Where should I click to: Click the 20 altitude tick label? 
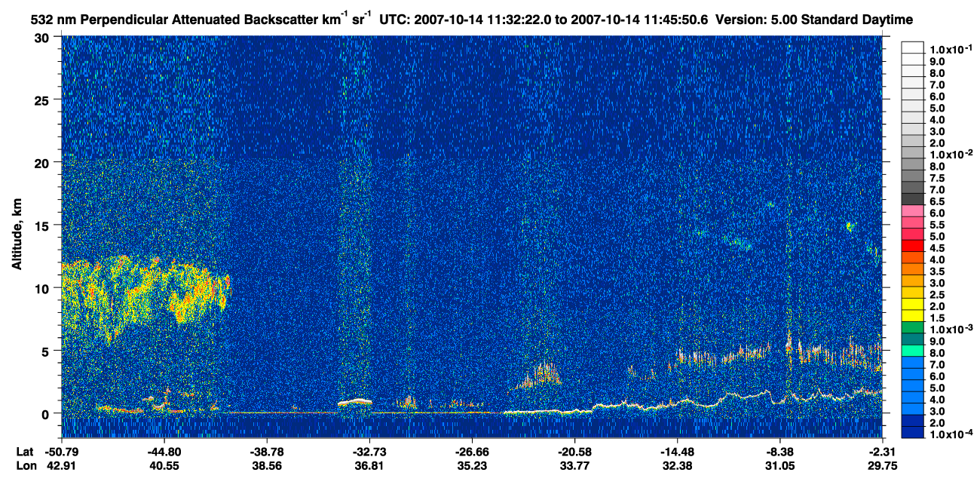(43, 162)
